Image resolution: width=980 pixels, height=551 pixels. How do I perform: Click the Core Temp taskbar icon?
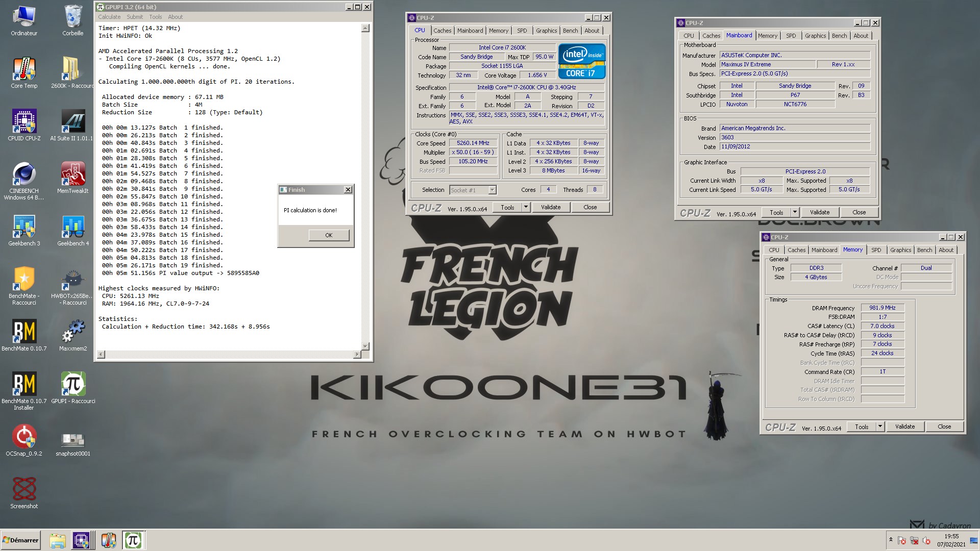[x=108, y=540]
